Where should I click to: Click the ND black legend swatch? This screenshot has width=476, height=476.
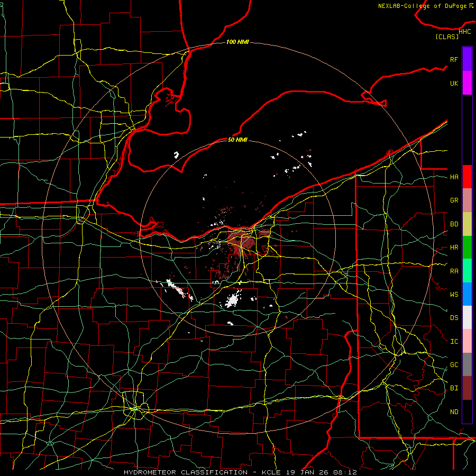coord(467,411)
